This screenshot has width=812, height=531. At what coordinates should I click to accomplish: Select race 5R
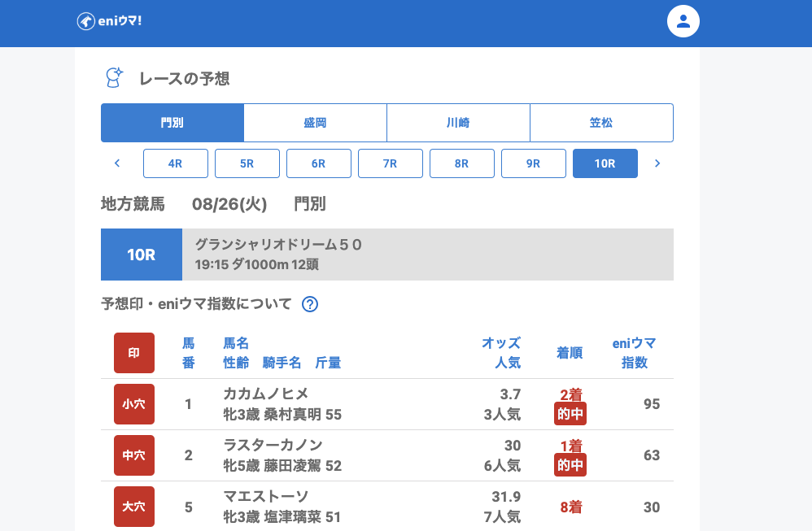click(247, 163)
